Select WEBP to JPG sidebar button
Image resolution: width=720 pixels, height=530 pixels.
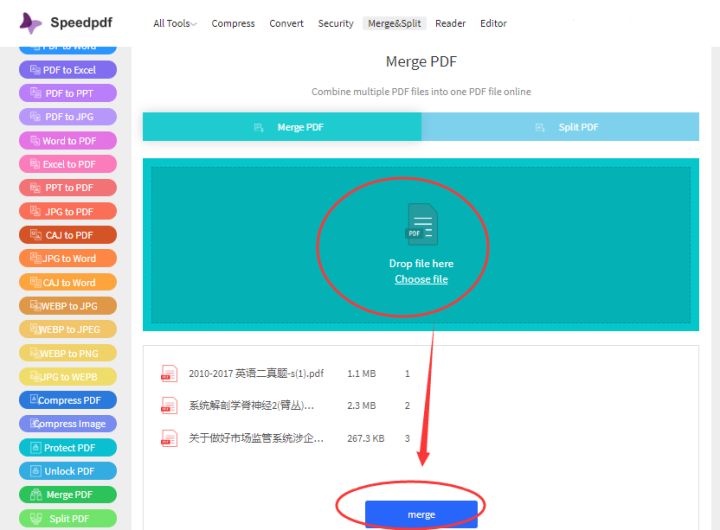coord(68,306)
